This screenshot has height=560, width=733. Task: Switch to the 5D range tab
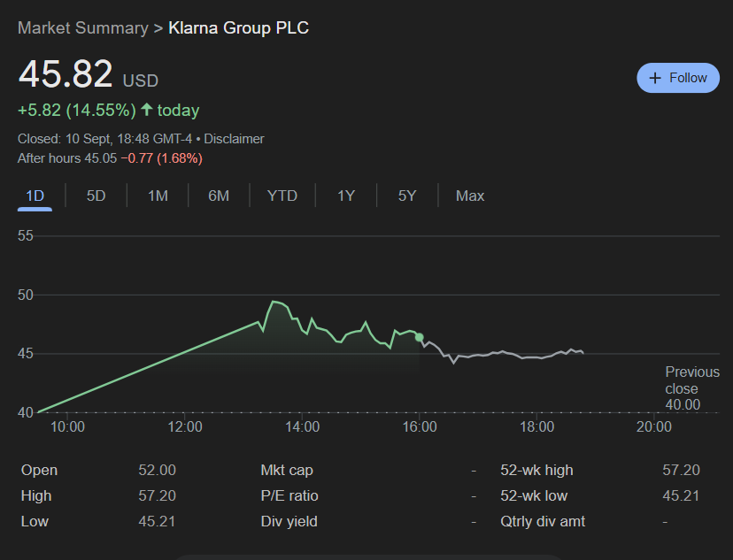click(x=96, y=196)
